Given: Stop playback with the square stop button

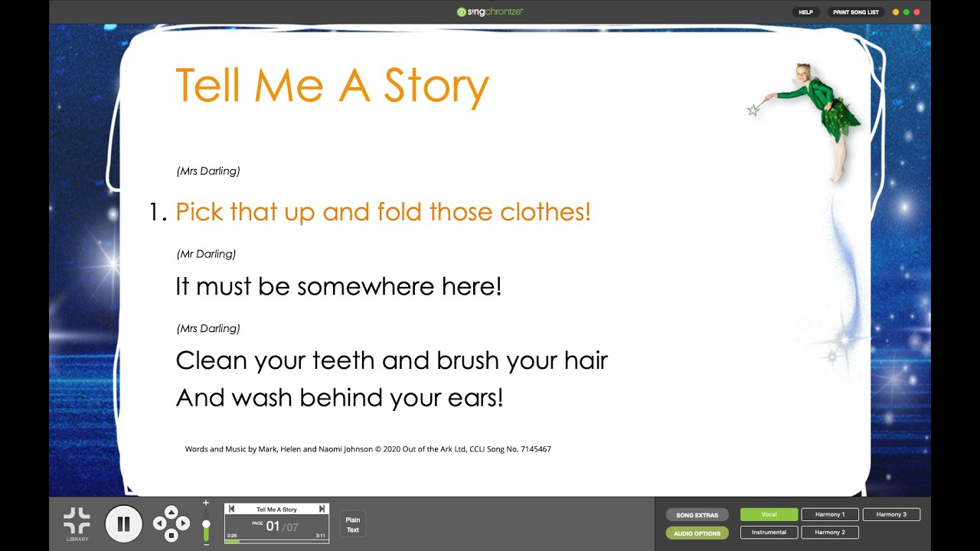Looking at the screenshot, I should pyautogui.click(x=171, y=536).
